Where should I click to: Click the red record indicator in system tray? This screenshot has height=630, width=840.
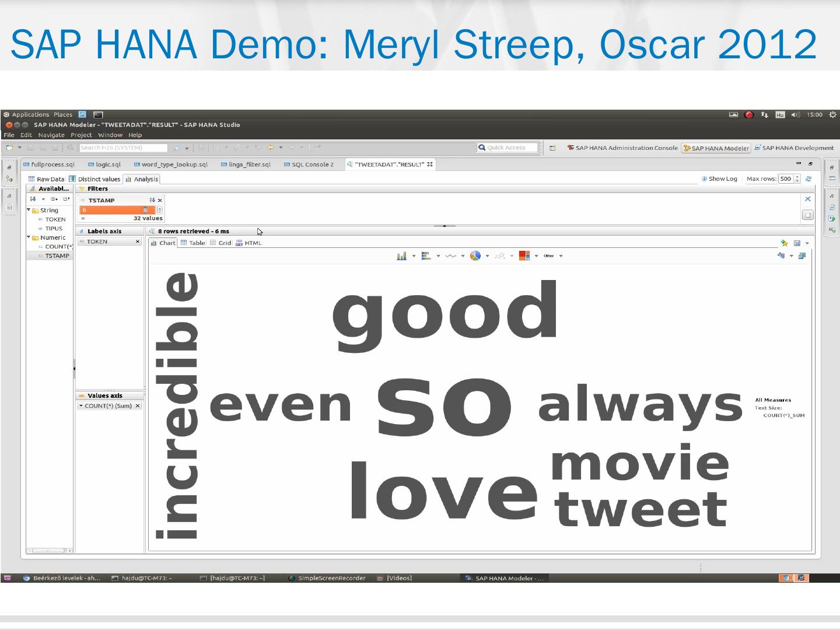(750, 115)
